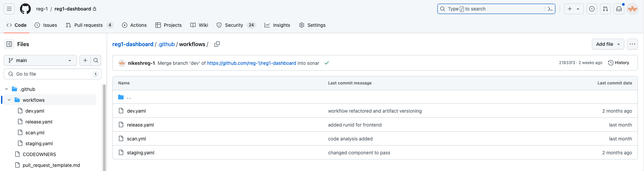Viewport: 644px width, 171px height.
Task: Add new file with plus icon in sidebar
Action: coord(85,60)
